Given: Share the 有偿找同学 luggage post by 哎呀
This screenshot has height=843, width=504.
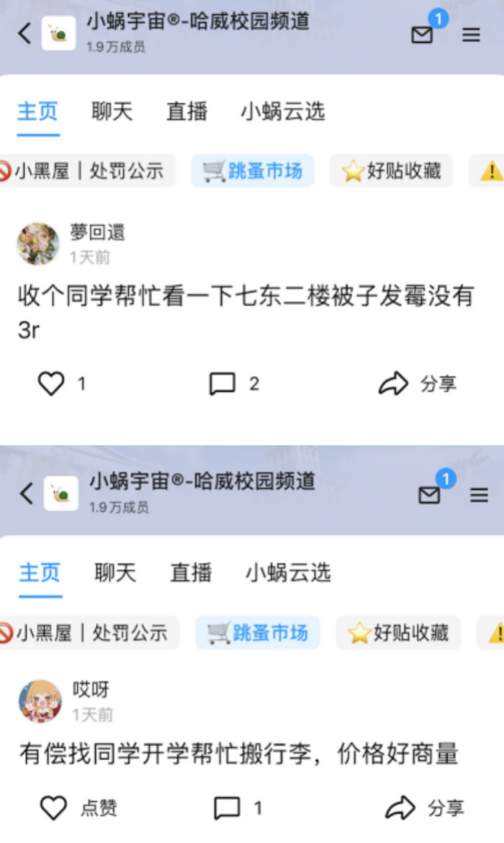Looking at the screenshot, I should click(x=425, y=808).
